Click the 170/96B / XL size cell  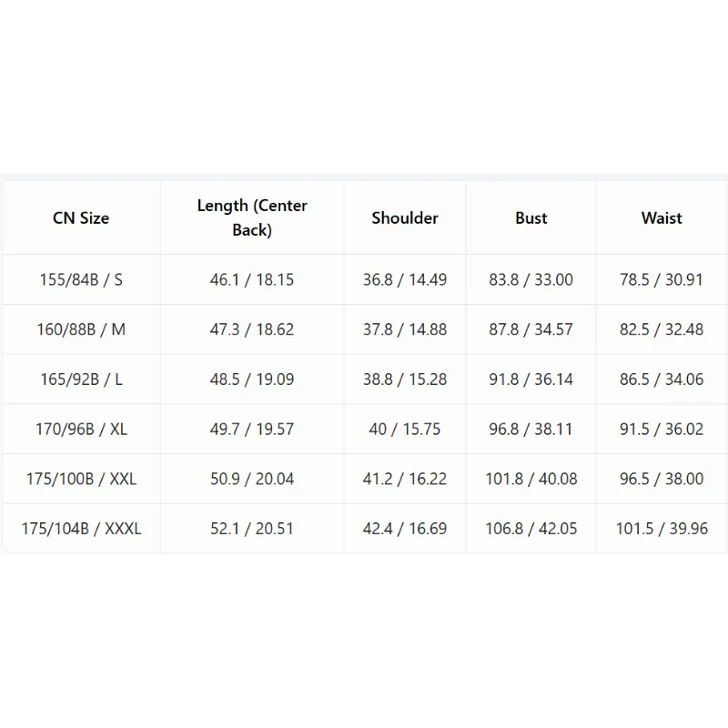(x=81, y=429)
